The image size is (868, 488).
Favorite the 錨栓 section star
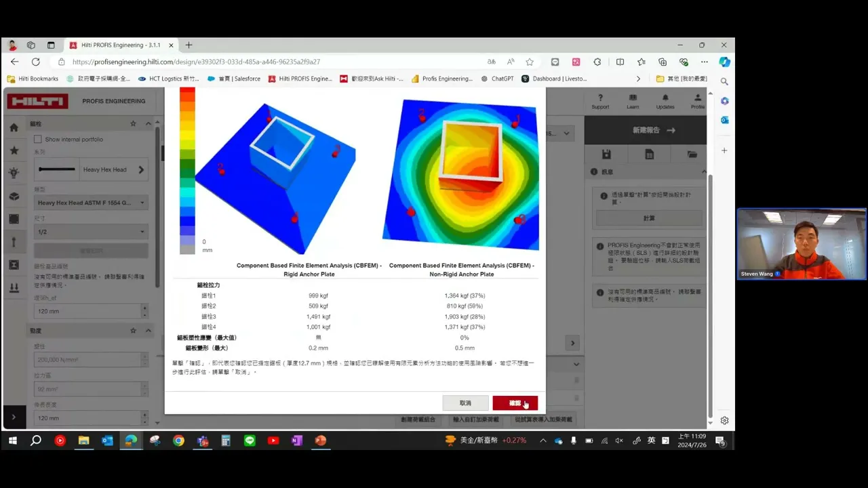click(x=134, y=124)
